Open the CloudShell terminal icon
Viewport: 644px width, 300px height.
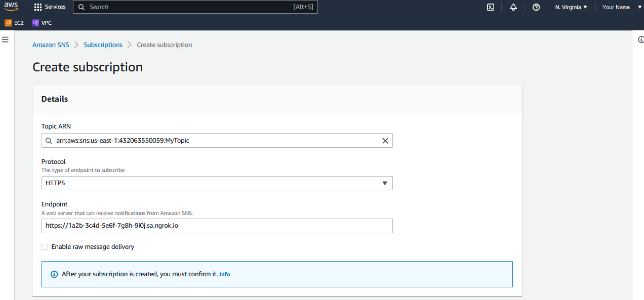click(x=491, y=7)
